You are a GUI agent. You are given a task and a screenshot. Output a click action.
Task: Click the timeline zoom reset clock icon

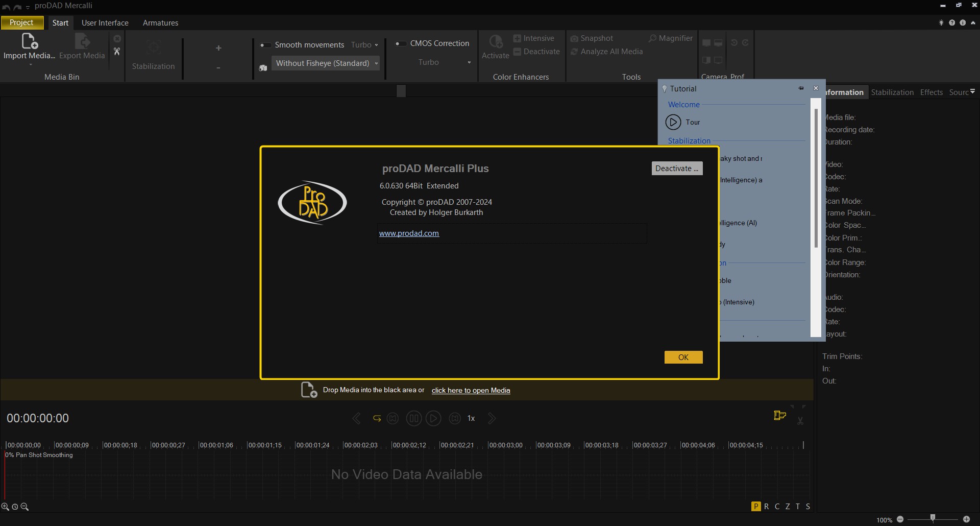coord(15,507)
